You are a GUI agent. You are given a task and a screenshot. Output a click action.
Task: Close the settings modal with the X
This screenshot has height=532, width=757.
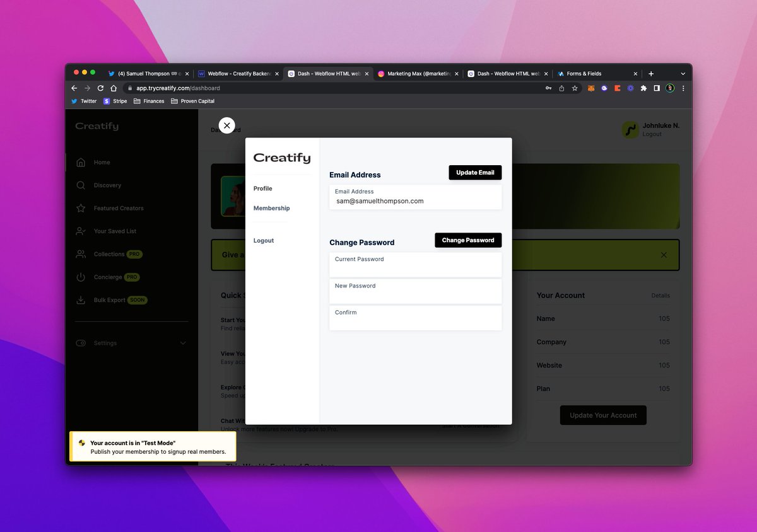click(227, 125)
